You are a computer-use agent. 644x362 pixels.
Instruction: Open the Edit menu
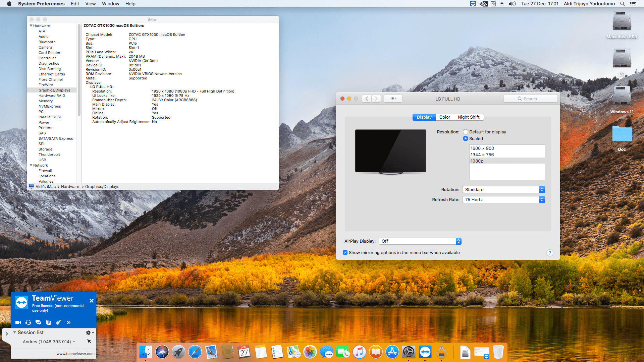[75, 4]
